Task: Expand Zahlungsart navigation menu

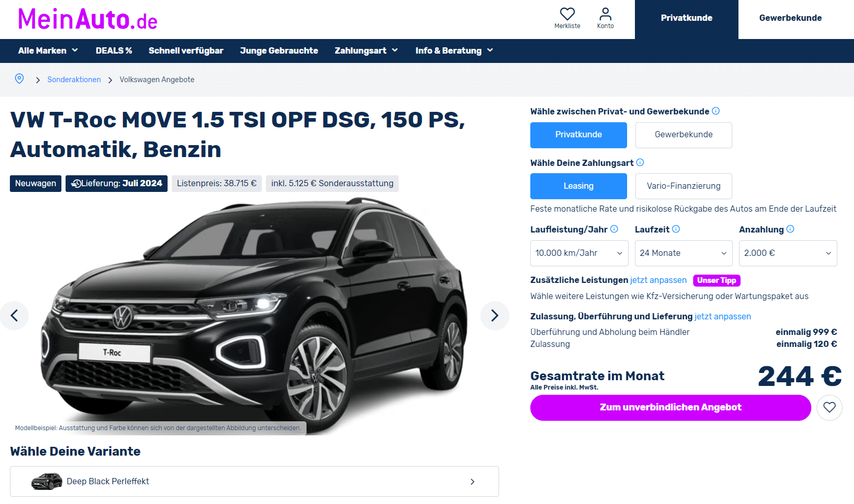Action: pyautogui.click(x=366, y=50)
